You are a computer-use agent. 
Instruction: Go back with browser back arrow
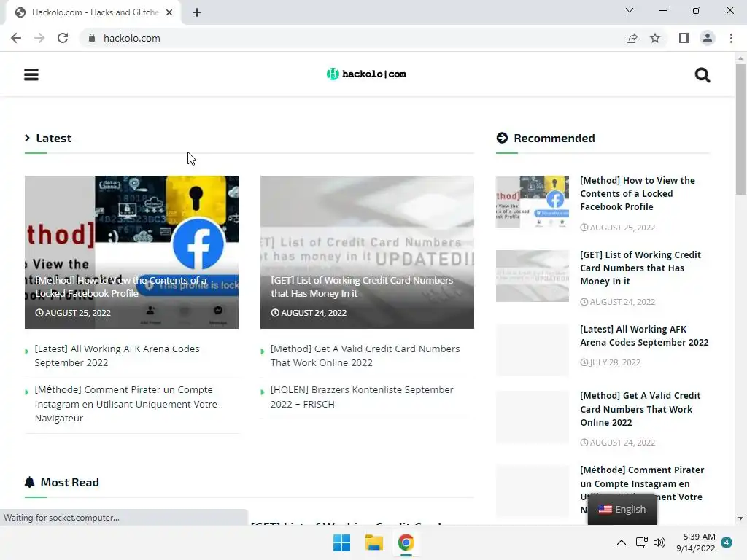pyautogui.click(x=16, y=38)
